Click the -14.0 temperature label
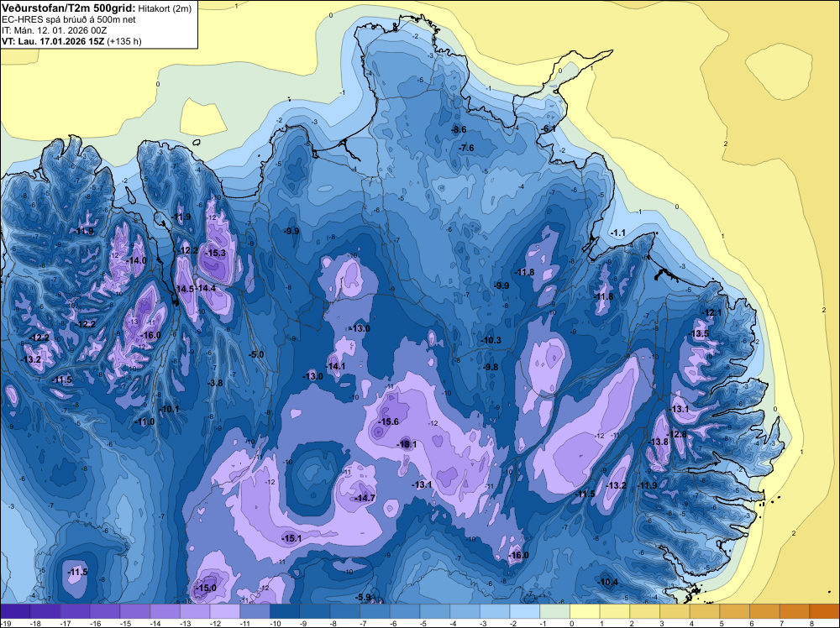840x628 pixels. [136, 260]
